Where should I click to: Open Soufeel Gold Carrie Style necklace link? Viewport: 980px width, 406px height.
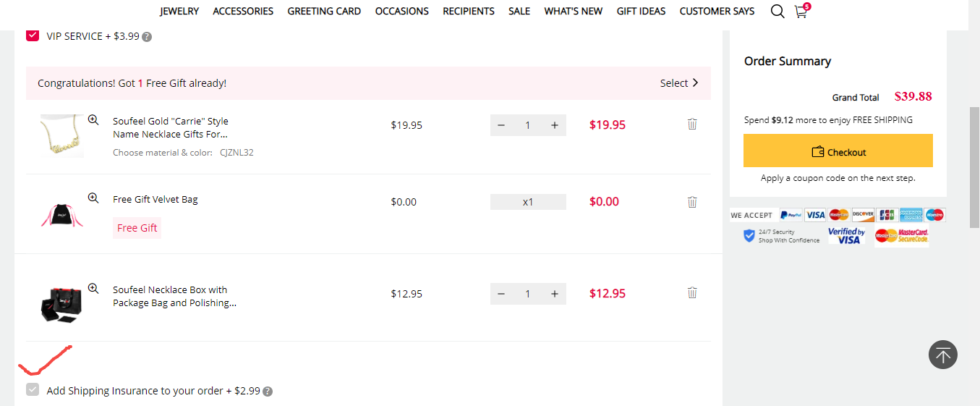tap(171, 127)
